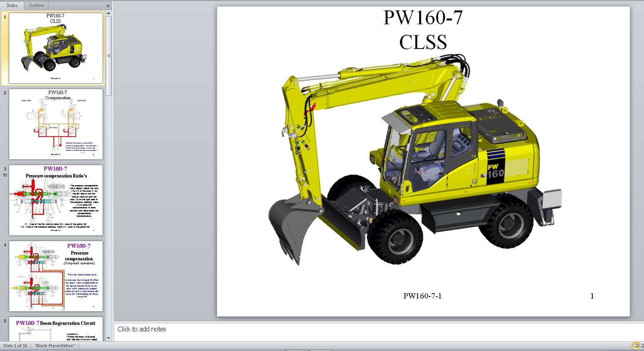Screen dimensions: 644x351
Task: Click the 'Blank Presentation' theme label
Action: point(55,346)
